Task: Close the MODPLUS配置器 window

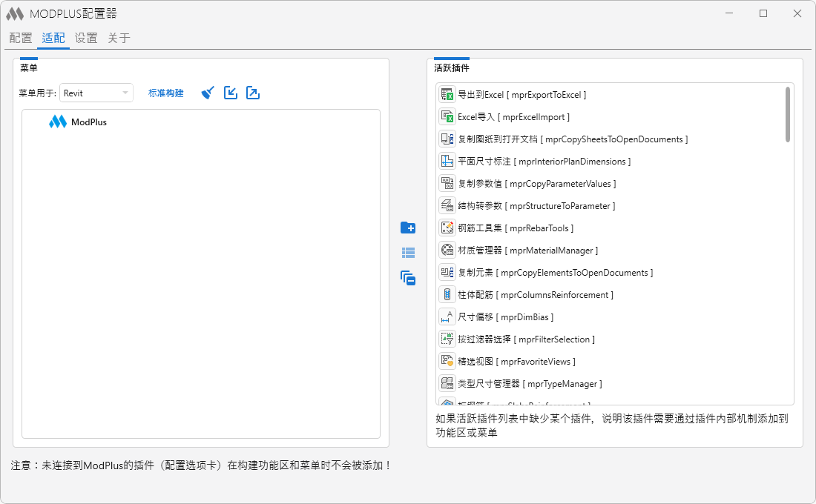Action: [797, 13]
